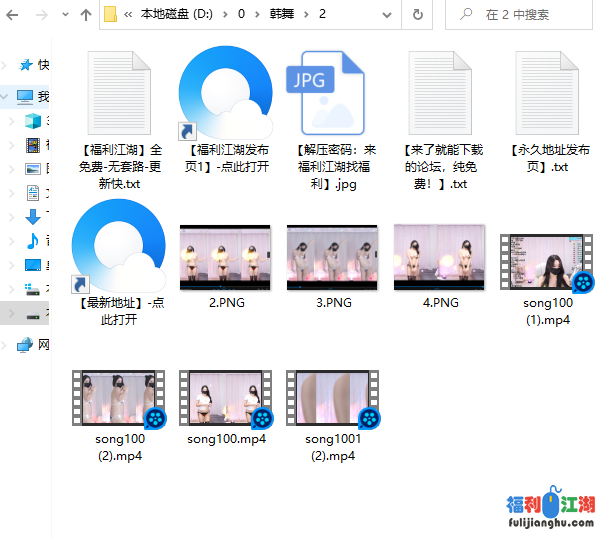Click the Forward navigation arrow

coord(40,15)
